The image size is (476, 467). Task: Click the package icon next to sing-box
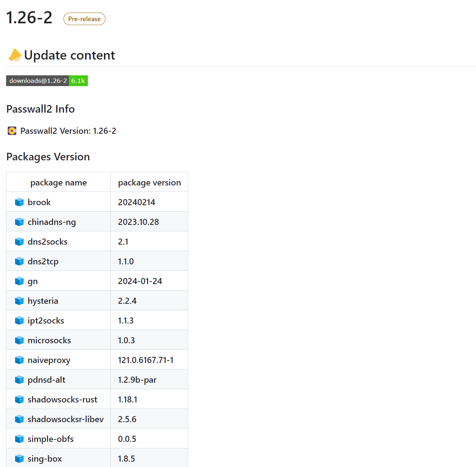pyautogui.click(x=19, y=459)
